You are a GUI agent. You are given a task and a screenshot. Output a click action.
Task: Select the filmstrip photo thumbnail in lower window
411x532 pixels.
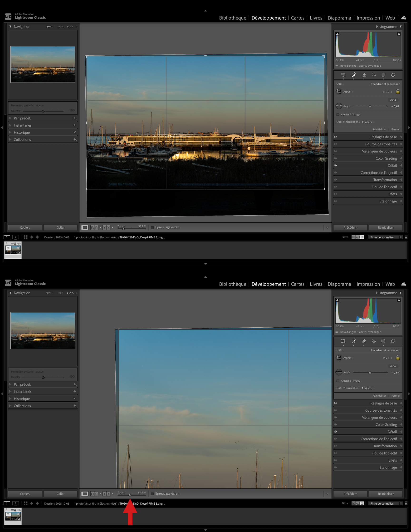point(13,516)
